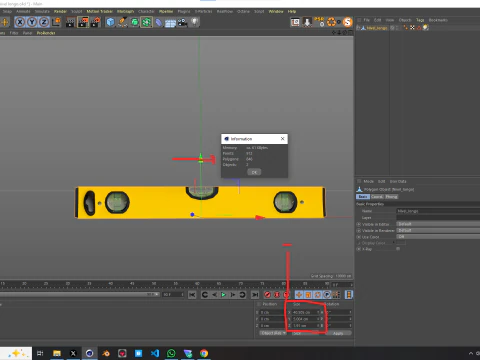Play the animation forwards
Screen dimensions: 480x360
click(224, 295)
